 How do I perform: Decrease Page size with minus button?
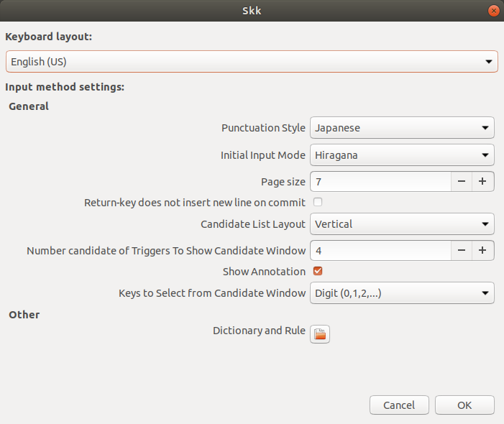tap(462, 182)
